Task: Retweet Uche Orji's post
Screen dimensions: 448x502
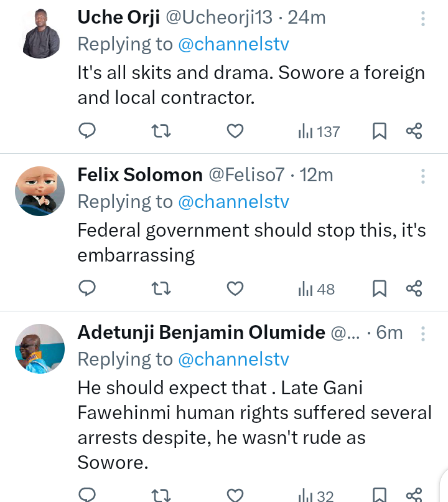Action: [161, 131]
